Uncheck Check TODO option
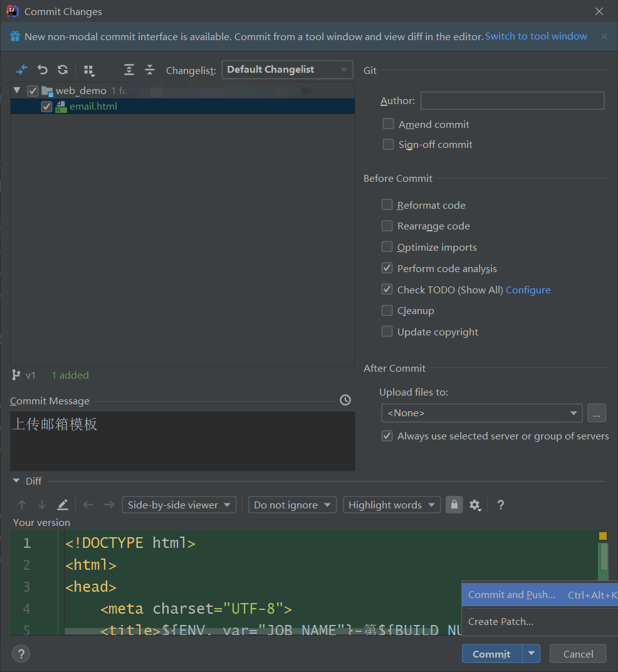 point(387,289)
